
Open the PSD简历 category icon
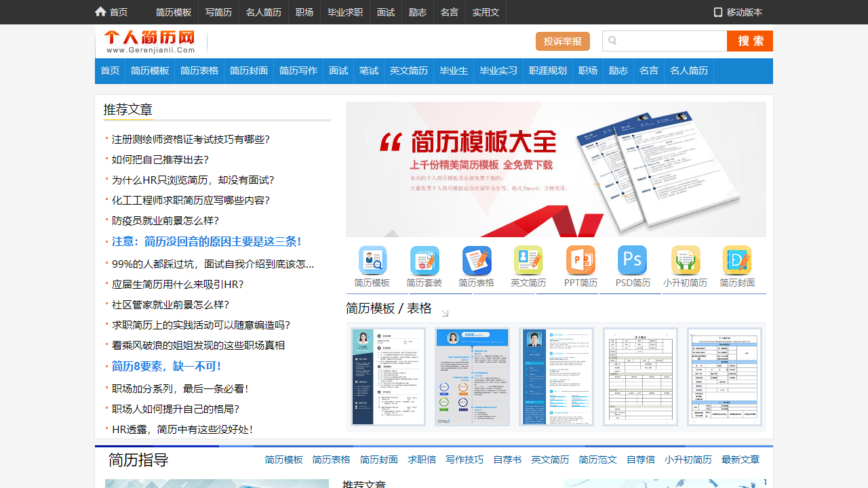633,260
